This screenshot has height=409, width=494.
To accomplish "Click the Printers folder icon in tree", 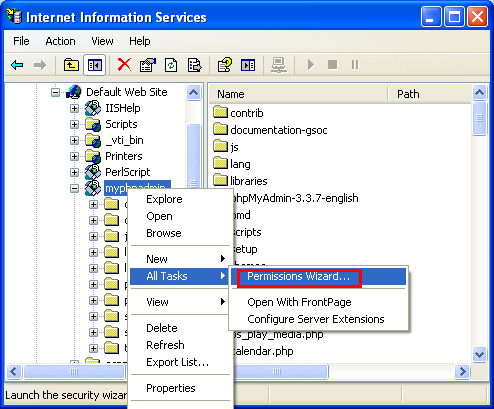I will tap(93, 156).
